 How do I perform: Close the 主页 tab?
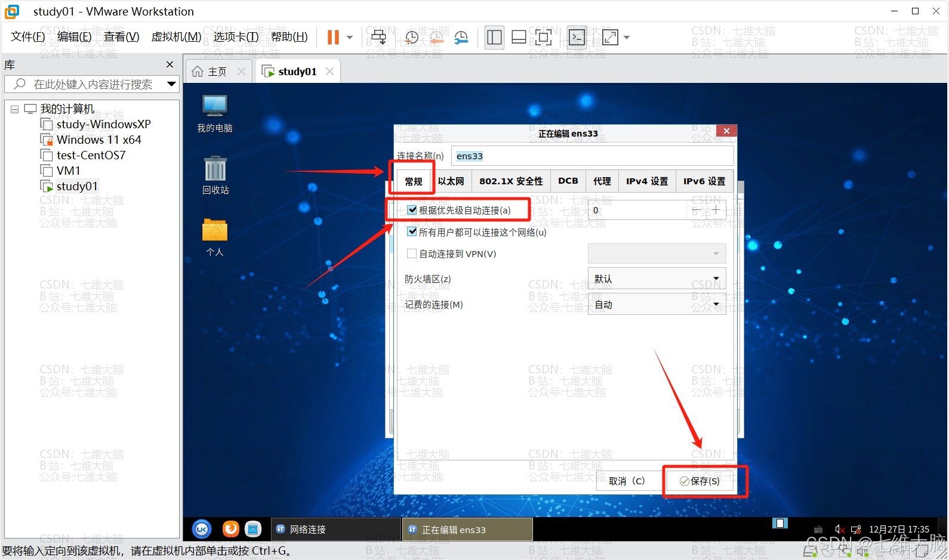[241, 72]
